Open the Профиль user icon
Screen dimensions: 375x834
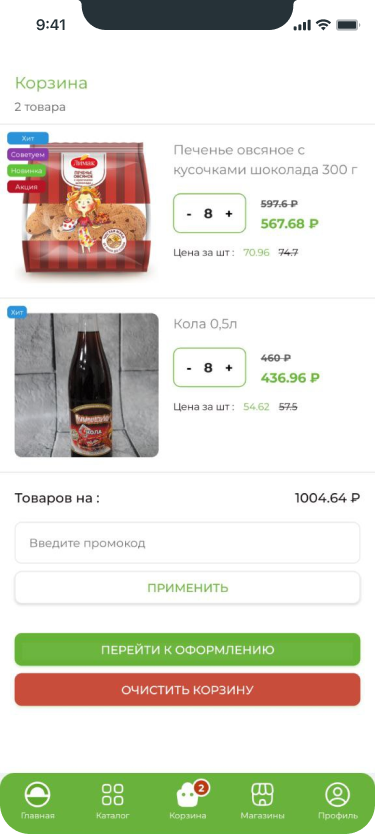(337, 795)
